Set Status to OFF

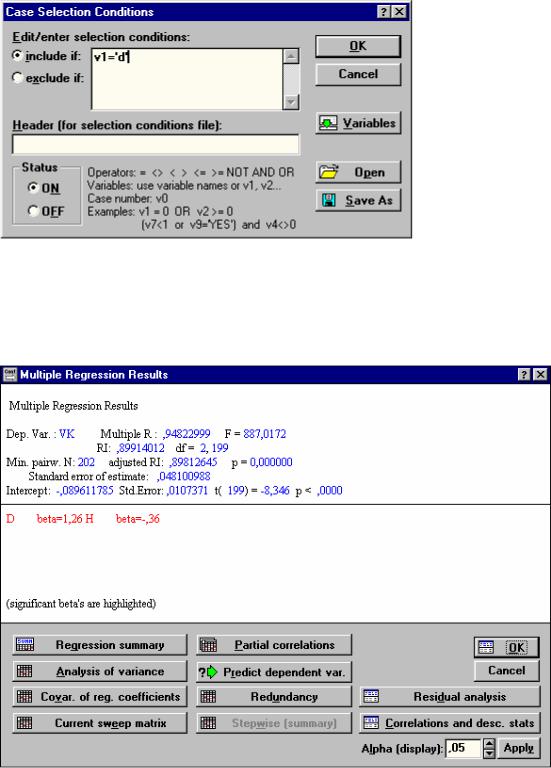tap(33, 211)
